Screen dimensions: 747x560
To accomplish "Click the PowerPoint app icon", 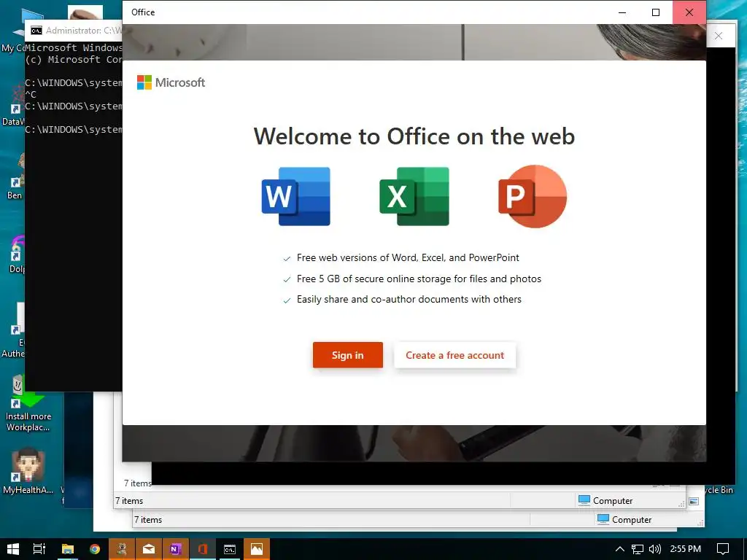I will [x=533, y=196].
